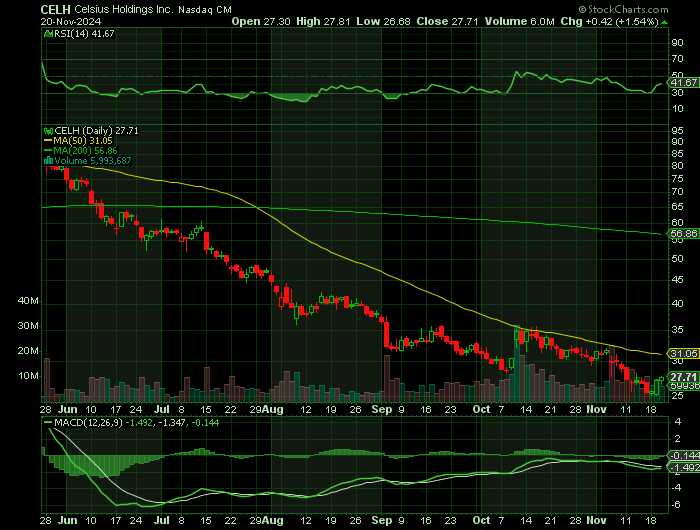Screen dimensions: 700x530
Task: Click the '40M' volume scale label
Action: click(28, 300)
